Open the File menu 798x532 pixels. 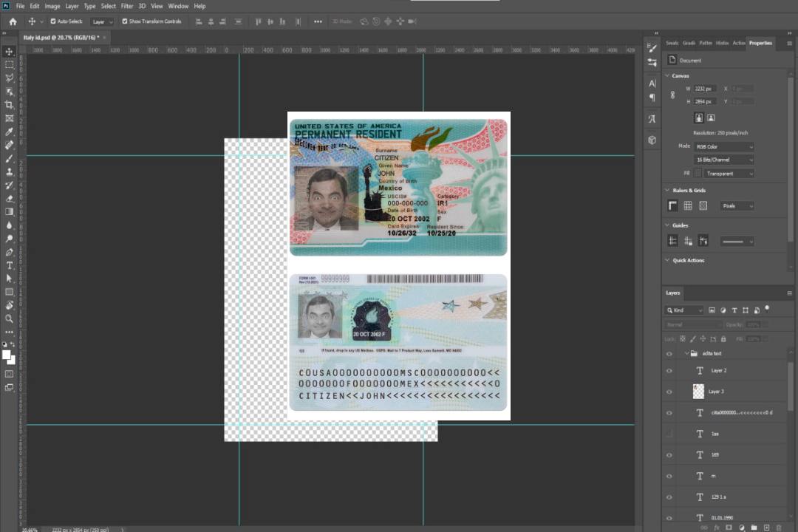click(x=21, y=6)
